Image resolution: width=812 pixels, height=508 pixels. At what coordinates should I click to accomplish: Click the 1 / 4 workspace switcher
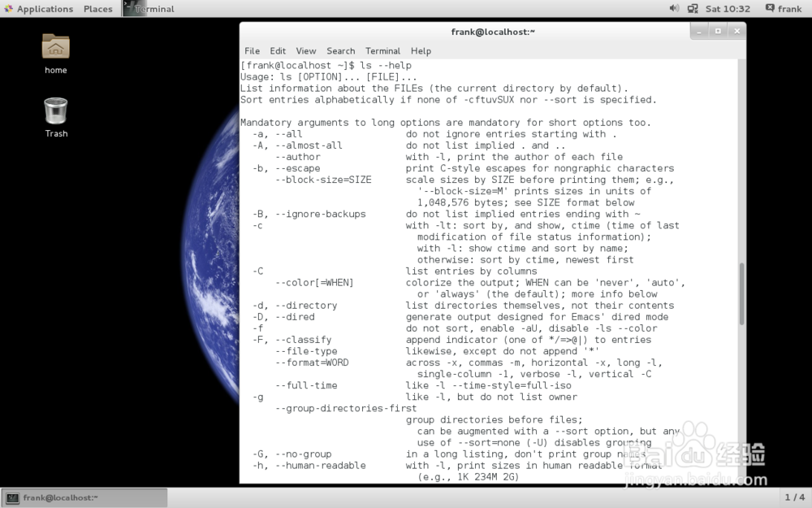(x=794, y=497)
